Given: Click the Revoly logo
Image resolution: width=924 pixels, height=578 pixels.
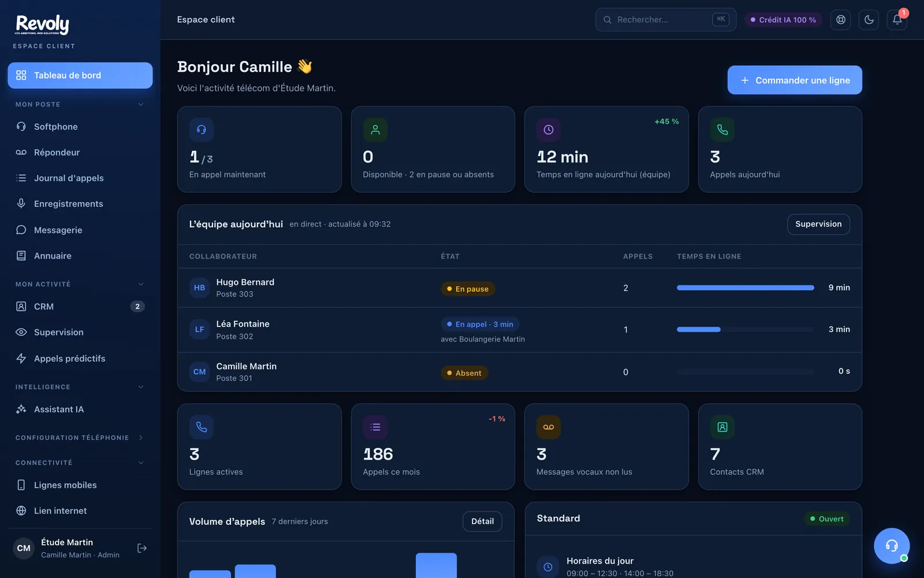Looking at the screenshot, I should point(43,24).
